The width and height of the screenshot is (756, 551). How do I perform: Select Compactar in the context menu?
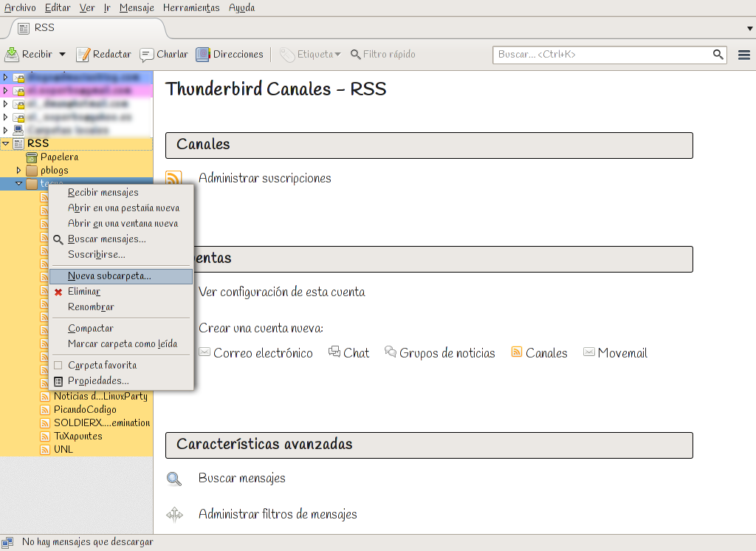121,329
